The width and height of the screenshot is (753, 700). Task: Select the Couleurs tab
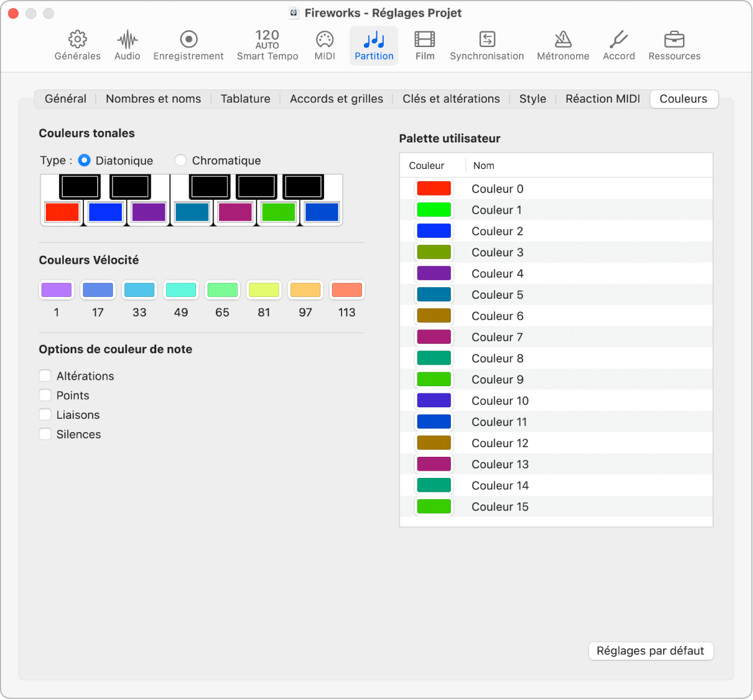(x=684, y=99)
